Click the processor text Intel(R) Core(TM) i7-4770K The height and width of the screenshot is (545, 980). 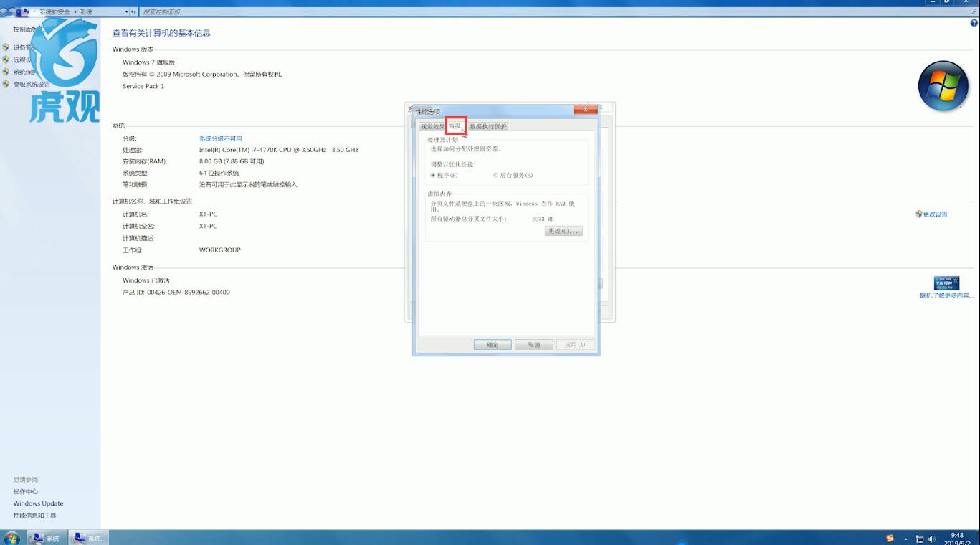click(x=278, y=150)
